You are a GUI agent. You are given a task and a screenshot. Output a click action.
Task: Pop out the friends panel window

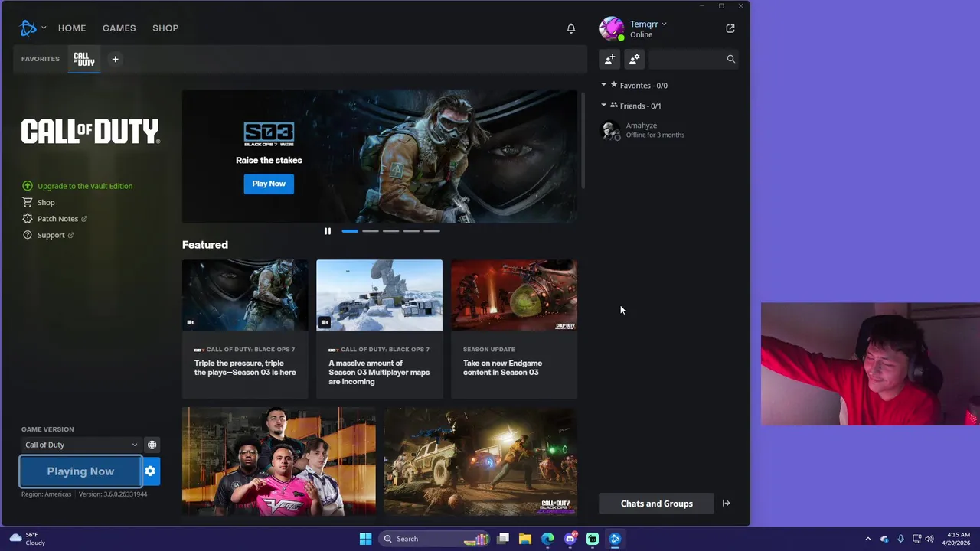(x=730, y=28)
